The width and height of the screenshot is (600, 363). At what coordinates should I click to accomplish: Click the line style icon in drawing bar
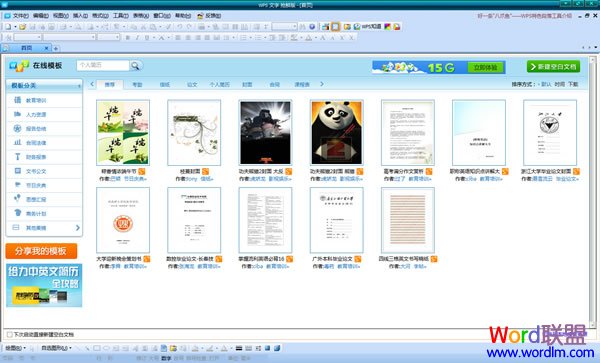point(239,348)
